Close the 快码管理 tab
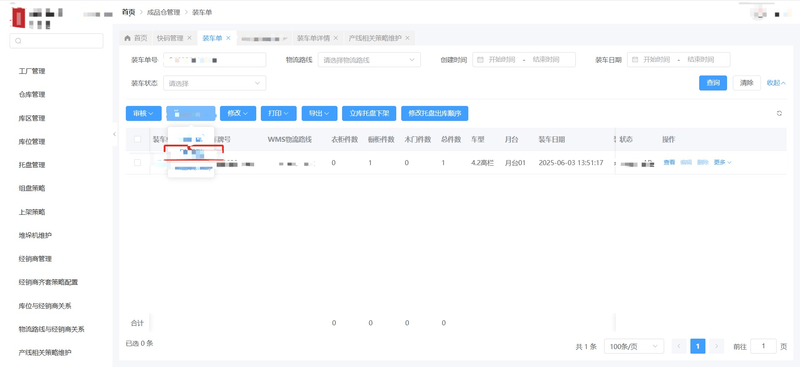 (x=189, y=38)
